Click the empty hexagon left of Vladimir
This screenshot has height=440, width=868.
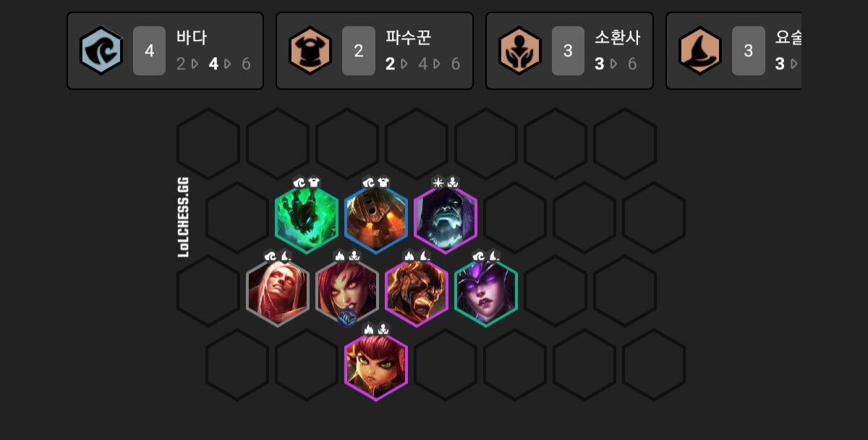(208, 291)
